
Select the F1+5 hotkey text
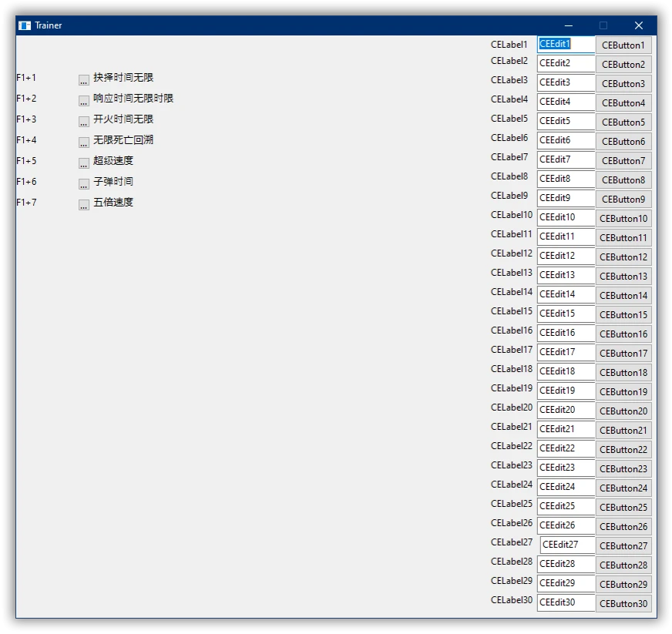coord(26,161)
